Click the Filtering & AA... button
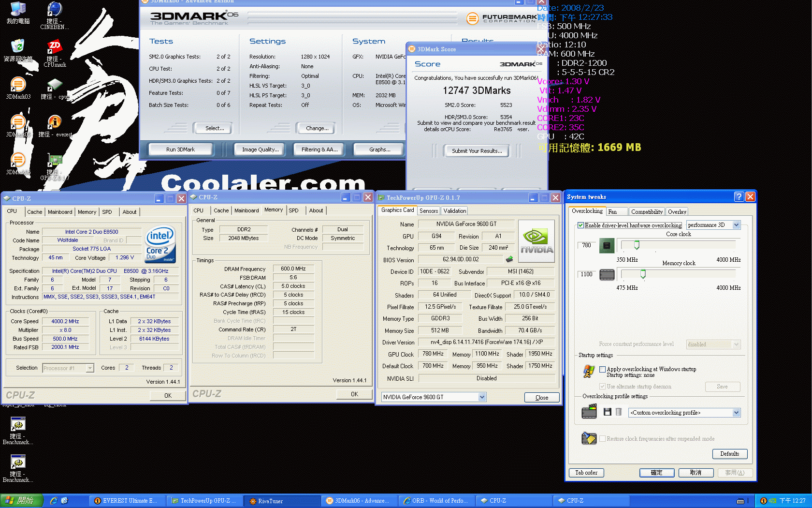The width and height of the screenshot is (812, 508). point(319,149)
